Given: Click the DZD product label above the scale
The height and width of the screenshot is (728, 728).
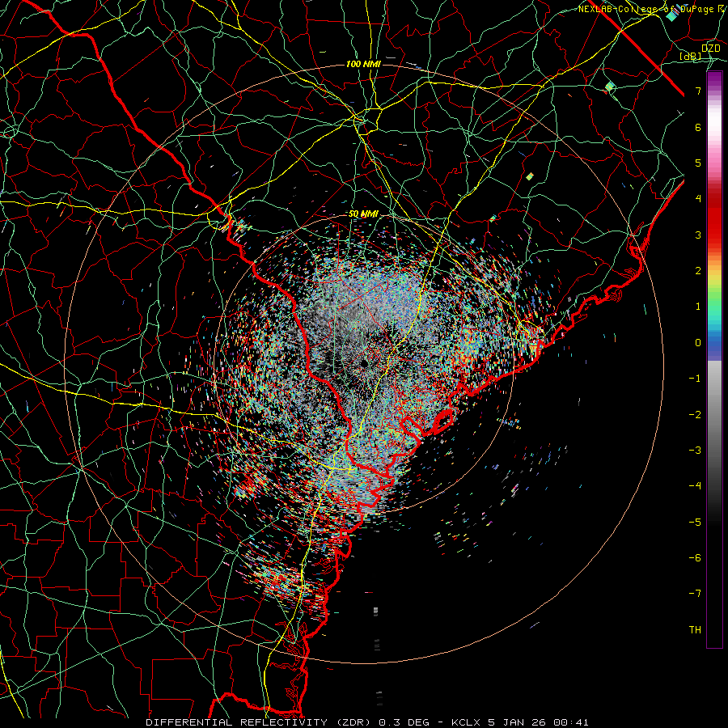Looking at the screenshot, I should [711, 49].
